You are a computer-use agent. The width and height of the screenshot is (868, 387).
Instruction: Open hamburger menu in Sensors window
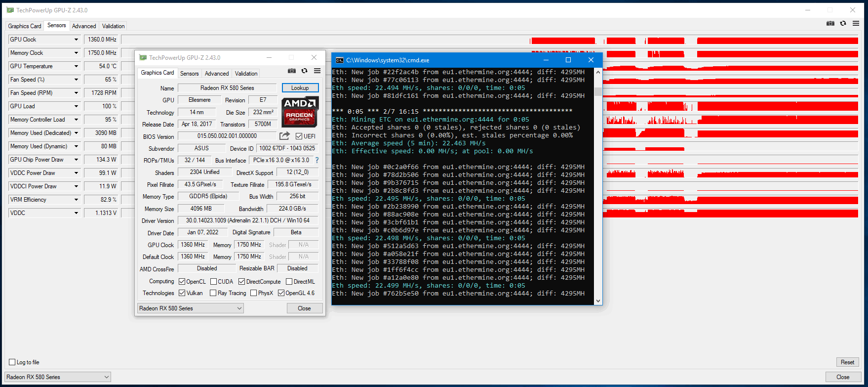pyautogui.click(x=856, y=23)
